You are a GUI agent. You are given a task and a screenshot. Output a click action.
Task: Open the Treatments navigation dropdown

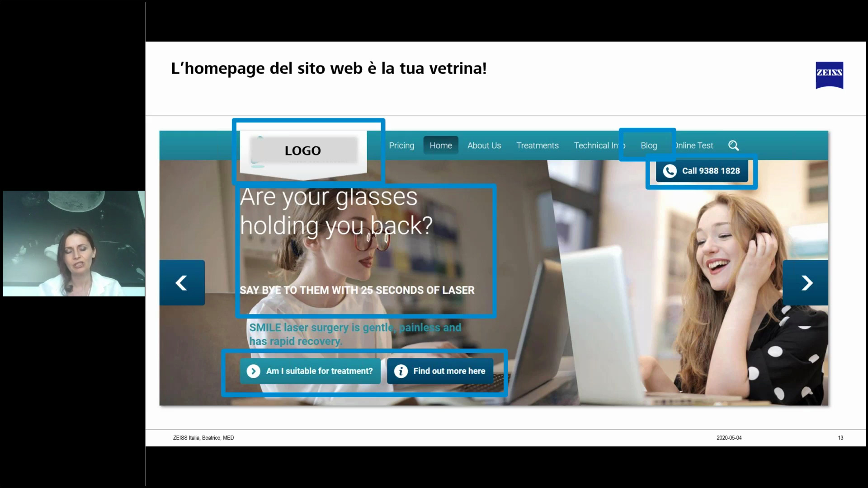537,145
